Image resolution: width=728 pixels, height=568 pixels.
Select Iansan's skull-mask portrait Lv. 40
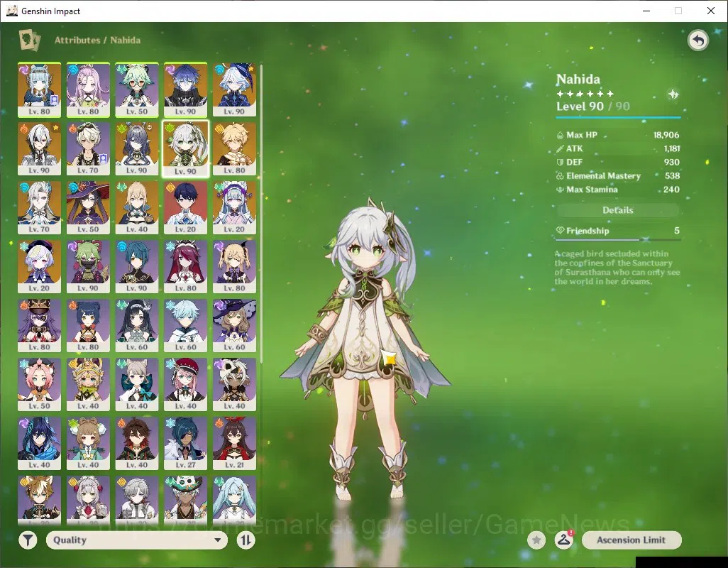pyautogui.click(x=234, y=385)
